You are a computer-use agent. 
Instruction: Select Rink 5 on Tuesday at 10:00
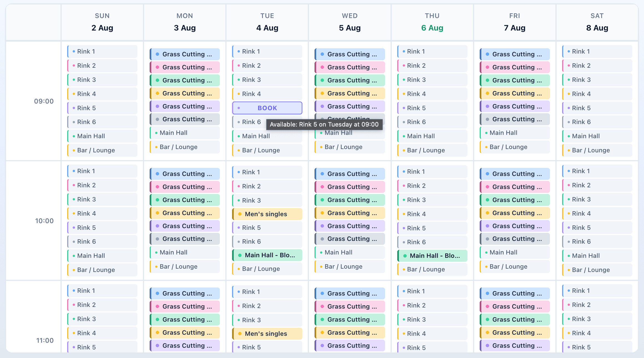[267, 228]
